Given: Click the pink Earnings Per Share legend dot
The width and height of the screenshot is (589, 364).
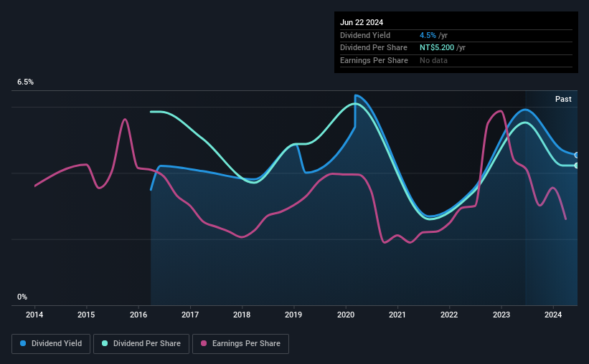Looking at the screenshot, I should (x=204, y=343).
